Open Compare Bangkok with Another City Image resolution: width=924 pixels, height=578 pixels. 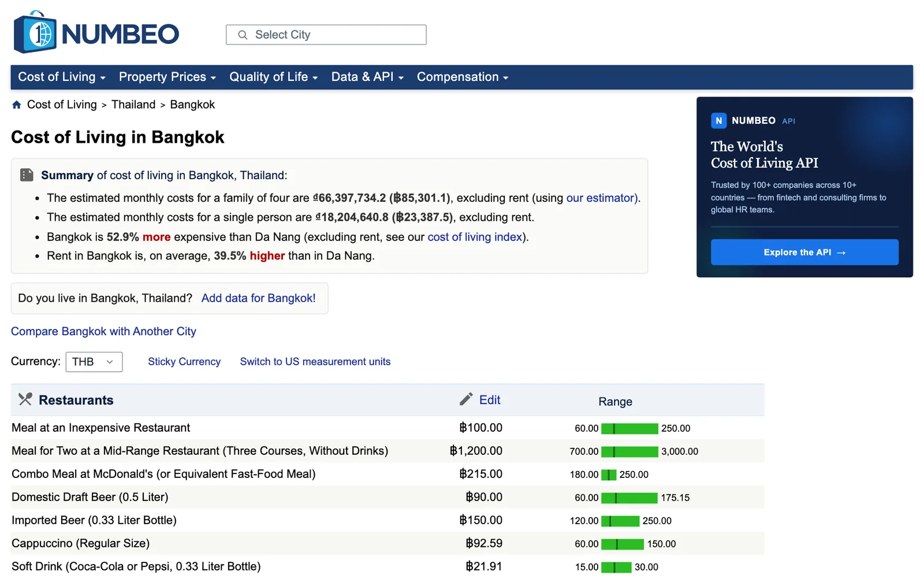pyautogui.click(x=103, y=331)
